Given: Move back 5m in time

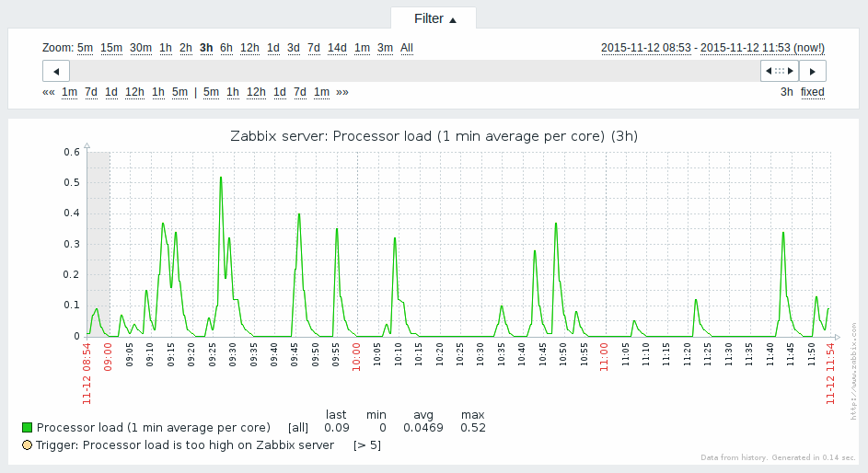Looking at the screenshot, I should pos(179,92).
